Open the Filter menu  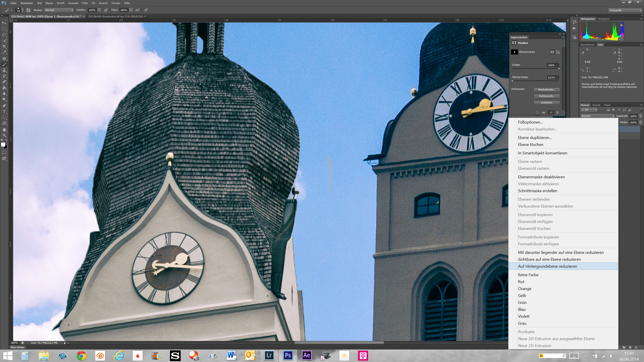tap(85, 3)
